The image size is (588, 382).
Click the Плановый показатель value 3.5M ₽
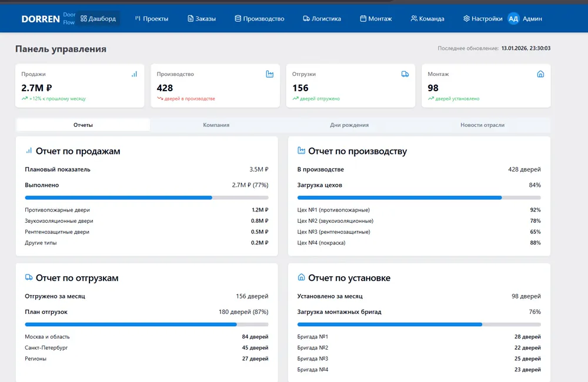[259, 169]
